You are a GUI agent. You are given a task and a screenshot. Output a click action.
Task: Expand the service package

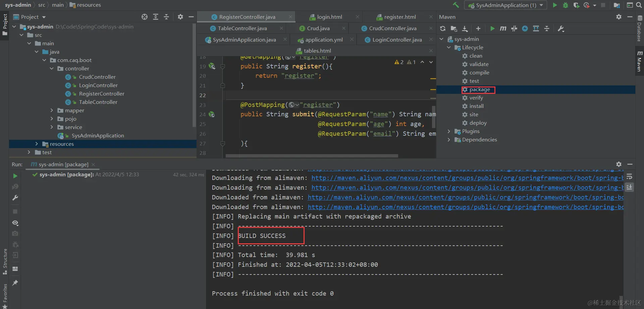point(52,127)
